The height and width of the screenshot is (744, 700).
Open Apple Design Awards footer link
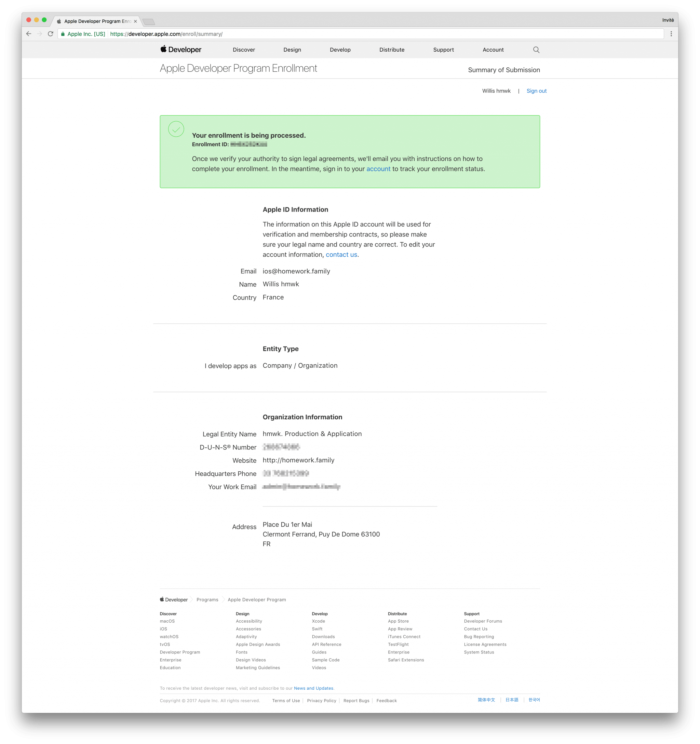click(x=257, y=644)
